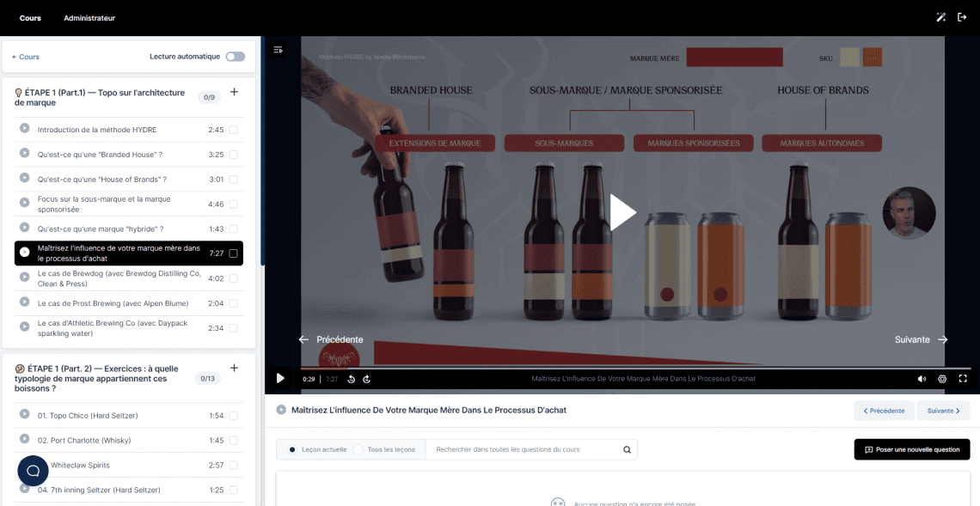Image resolution: width=980 pixels, height=506 pixels.
Task: Click play icon beside Le cas de Prost Brewing
Action: coord(24,302)
